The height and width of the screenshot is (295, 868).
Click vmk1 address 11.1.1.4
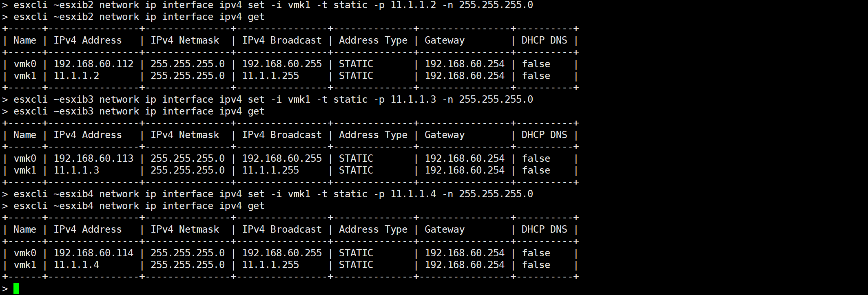pyautogui.click(x=76, y=265)
